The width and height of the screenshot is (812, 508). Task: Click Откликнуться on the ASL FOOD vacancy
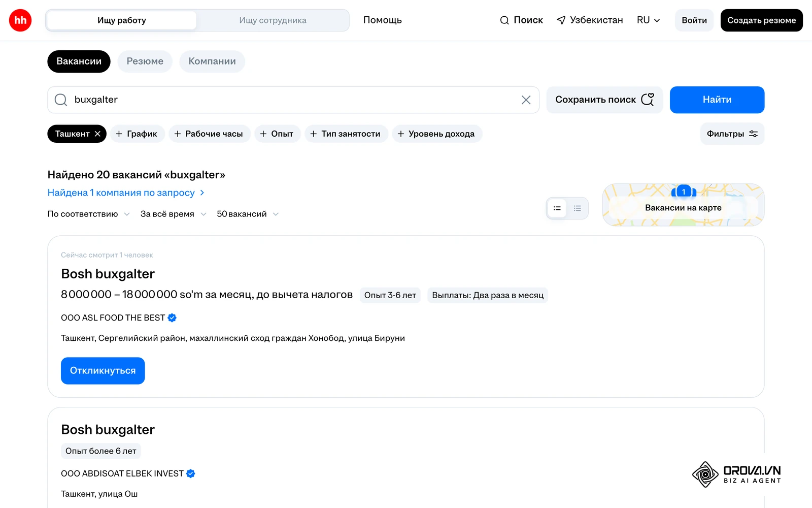[x=103, y=371]
